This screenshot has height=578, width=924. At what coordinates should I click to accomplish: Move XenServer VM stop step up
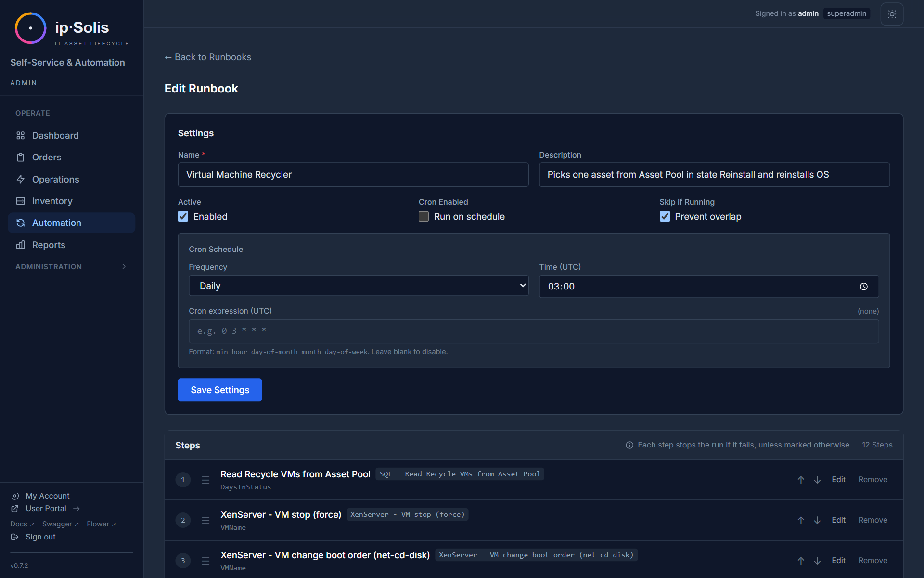click(801, 520)
